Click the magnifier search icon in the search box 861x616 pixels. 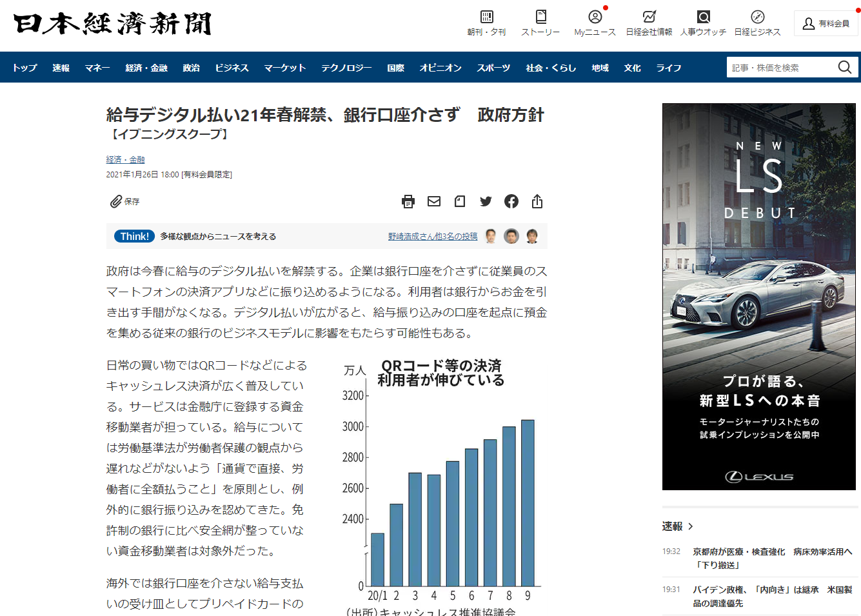pos(844,67)
